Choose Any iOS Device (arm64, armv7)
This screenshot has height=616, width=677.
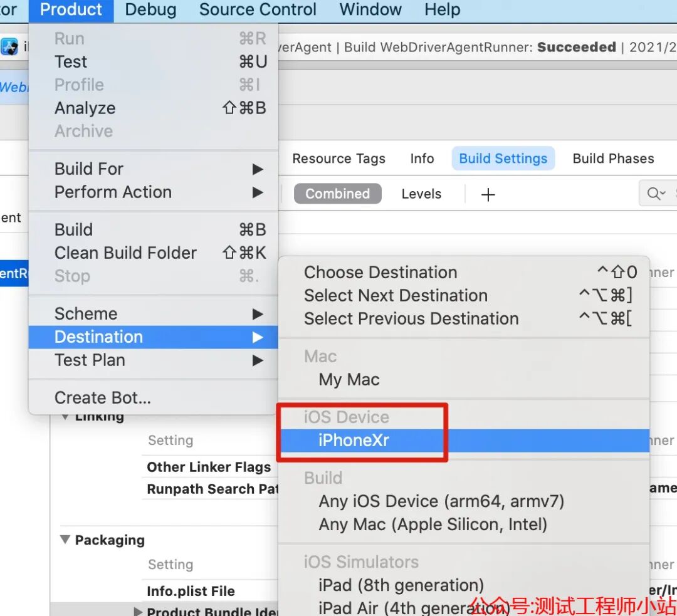coord(464,501)
